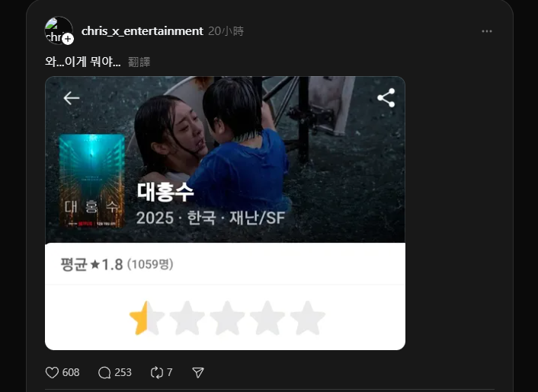
Task: Open the three-dot post options menu
Action: coord(486,31)
